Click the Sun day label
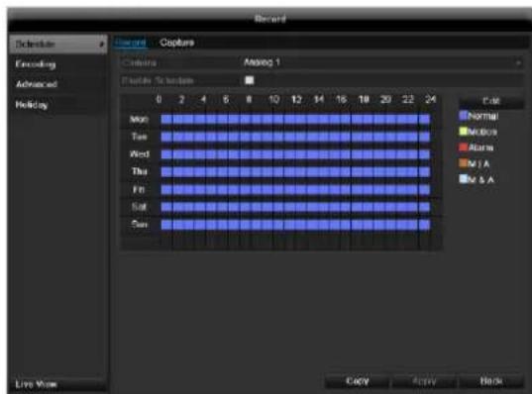The width and height of the screenshot is (532, 394). [x=140, y=225]
